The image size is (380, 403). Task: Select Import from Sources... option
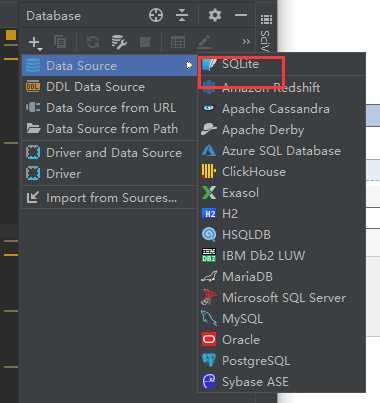pos(109,198)
